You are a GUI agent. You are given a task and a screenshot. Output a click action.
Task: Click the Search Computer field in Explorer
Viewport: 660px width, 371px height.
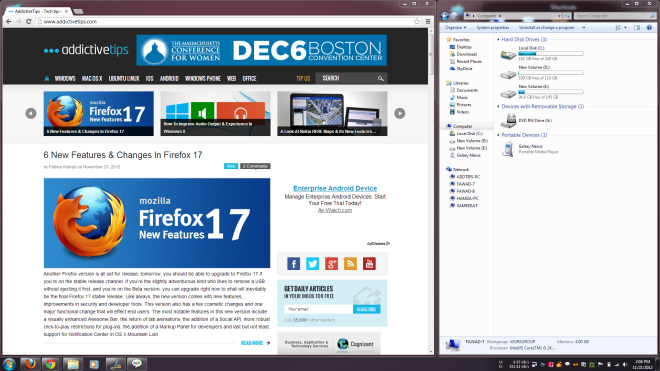[x=615, y=16]
